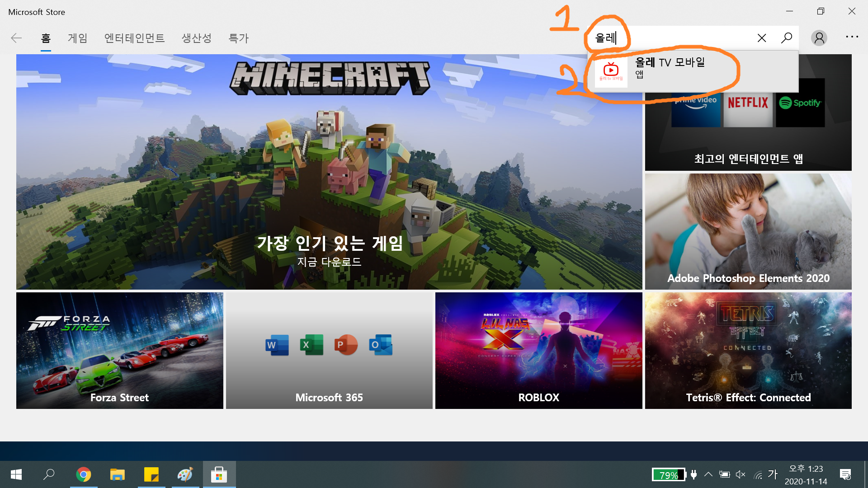Screen dimensions: 868x488
Task: Click the Word icon in Microsoft 365
Action: (277, 345)
